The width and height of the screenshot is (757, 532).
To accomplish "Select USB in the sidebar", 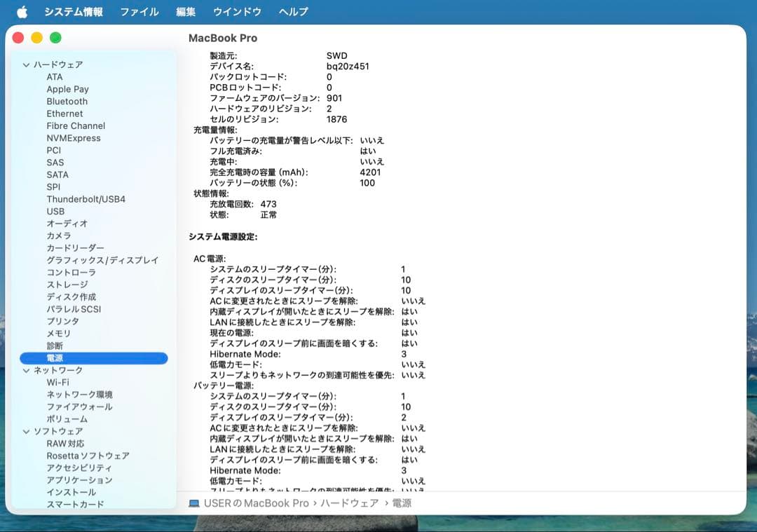I will pyautogui.click(x=55, y=212).
